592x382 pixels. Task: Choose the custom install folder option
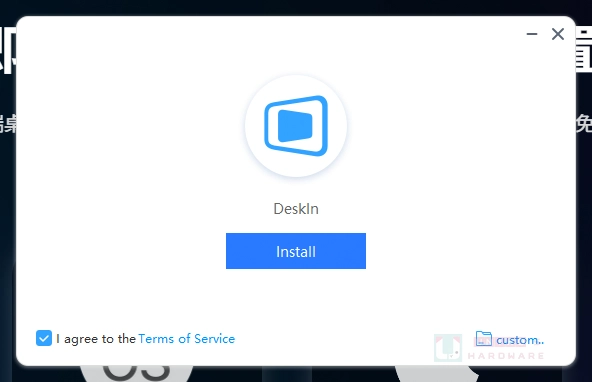(509, 339)
